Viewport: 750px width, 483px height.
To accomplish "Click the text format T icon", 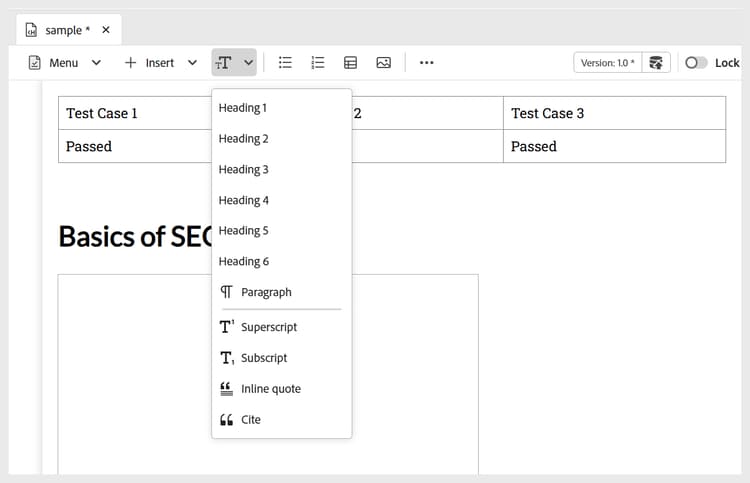I will coord(224,63).
